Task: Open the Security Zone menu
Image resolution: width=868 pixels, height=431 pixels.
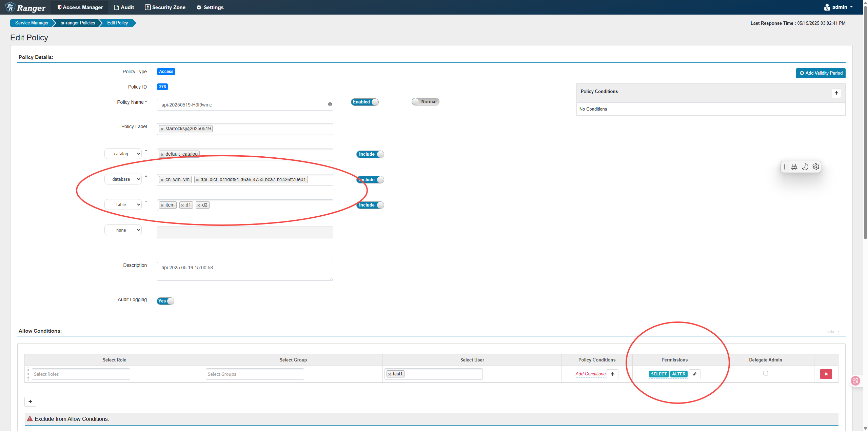Action: (165, 7)
